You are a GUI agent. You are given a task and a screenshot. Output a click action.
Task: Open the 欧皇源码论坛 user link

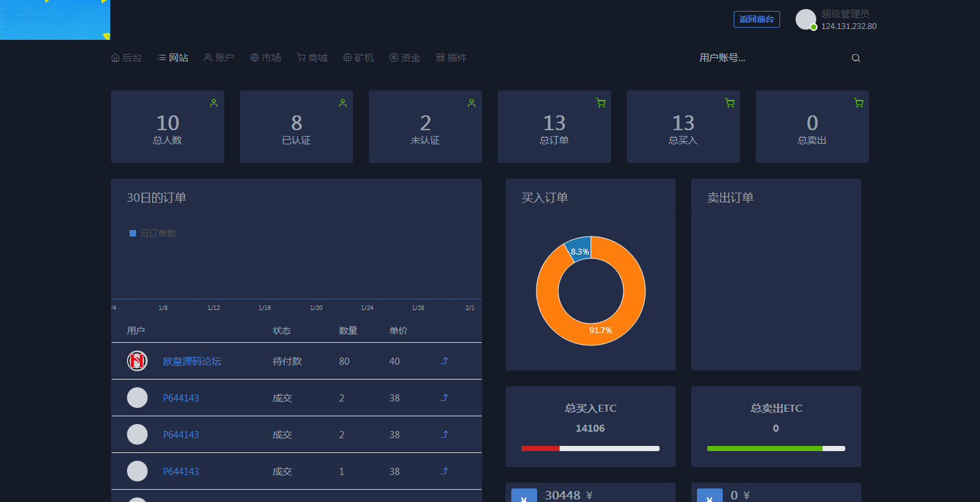pyautogui.click(x=191, y=362)
